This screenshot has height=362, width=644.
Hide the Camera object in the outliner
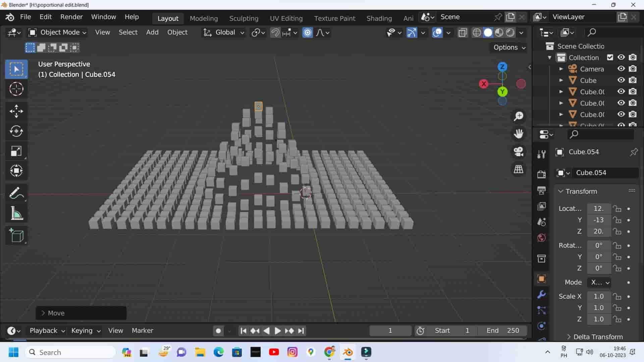click(x=621, y=69)
